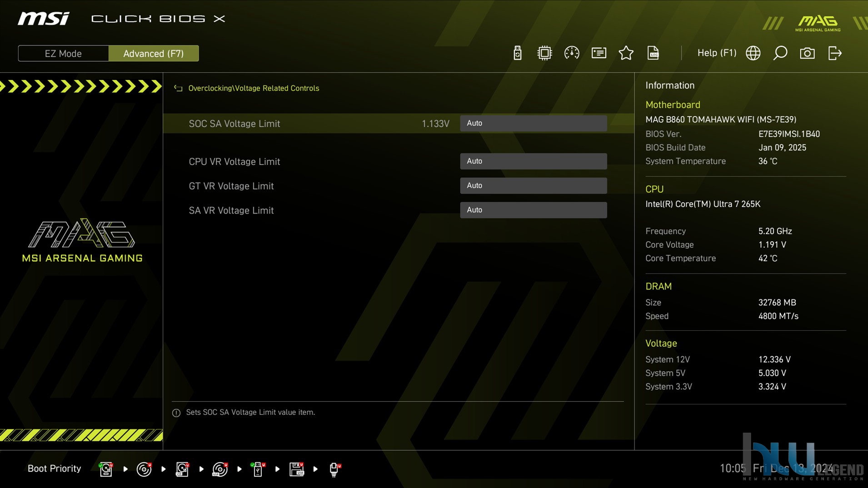Select the USB hard disk boot device icon

coord(182,469)
